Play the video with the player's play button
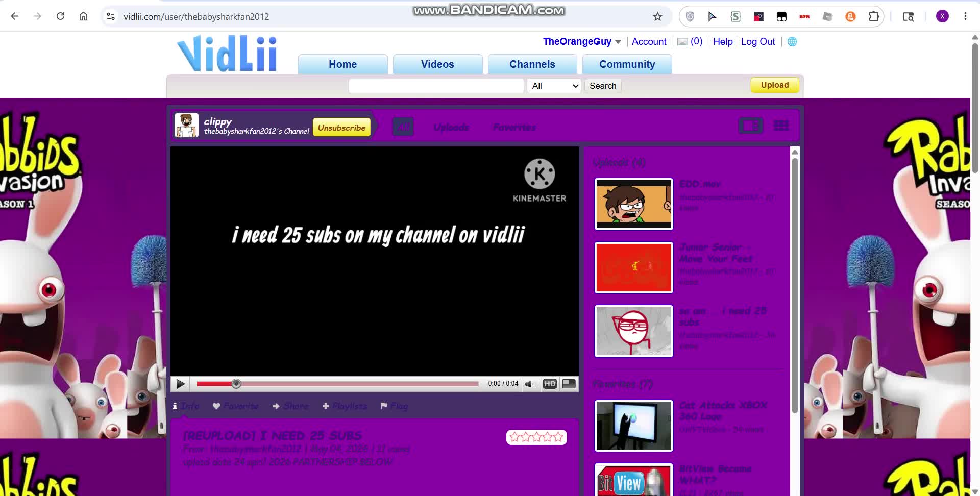The width and height of the screenshot is (980, 496). coord(180,384)
